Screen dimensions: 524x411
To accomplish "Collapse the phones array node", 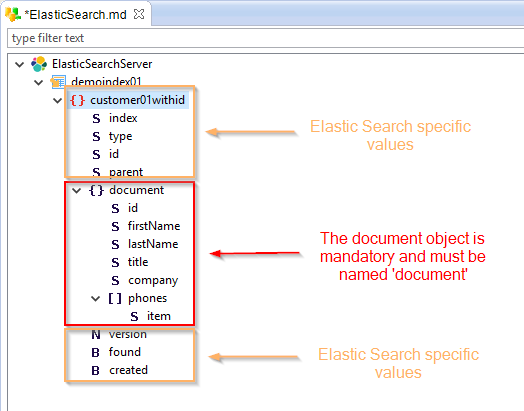I will coord(96,299).
